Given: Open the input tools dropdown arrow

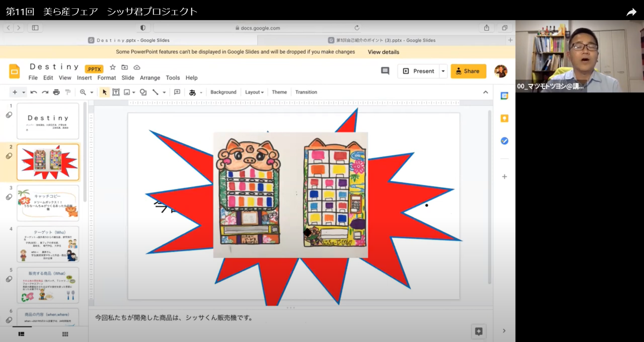Looking at the screenshot, I should pos(201,93).
